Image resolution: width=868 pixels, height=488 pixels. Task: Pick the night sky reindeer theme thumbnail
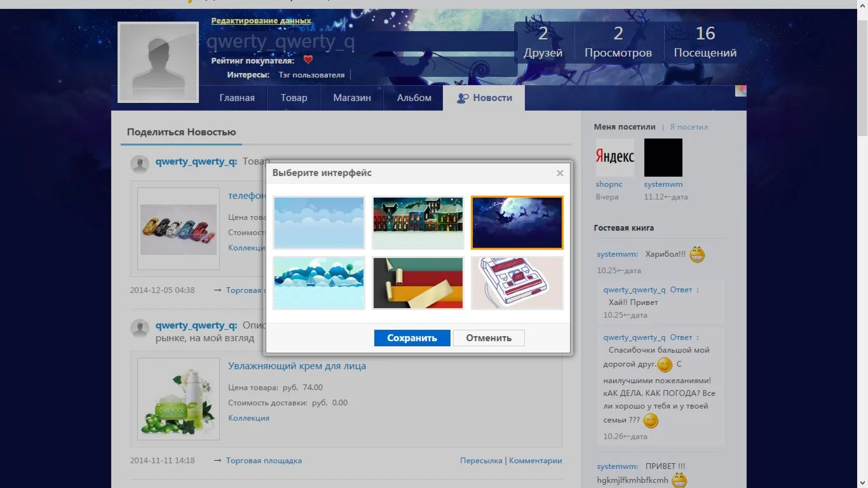(x=517, y=222)
